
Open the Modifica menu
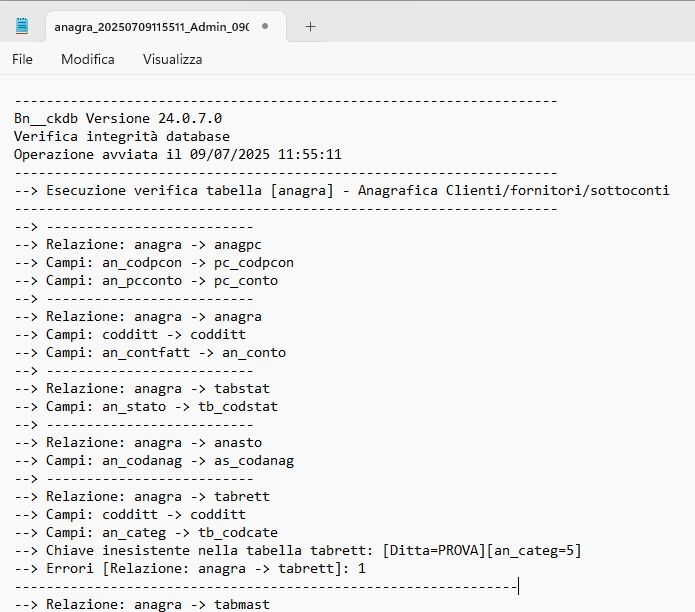pyautogui.click(x=88, y=59)
